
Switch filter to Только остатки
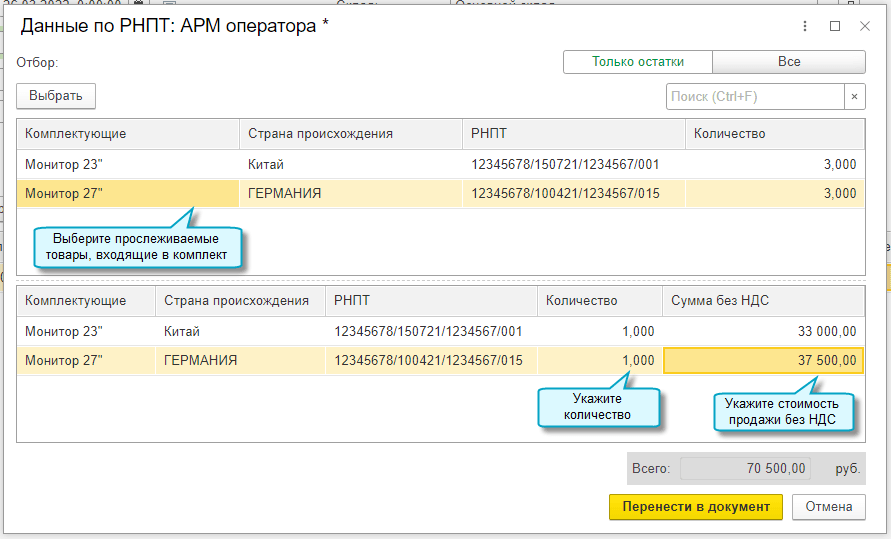[x=638, y=62]
